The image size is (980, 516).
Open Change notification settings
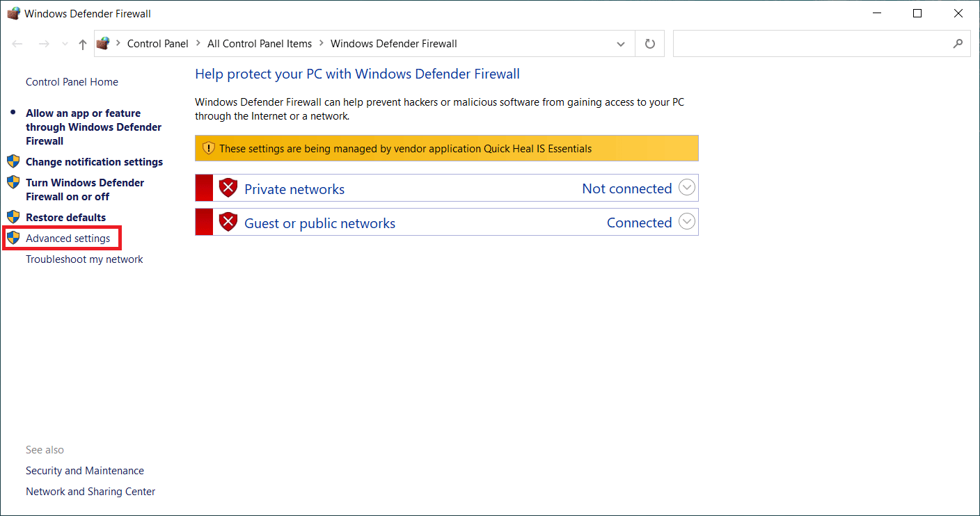(94, 162)
